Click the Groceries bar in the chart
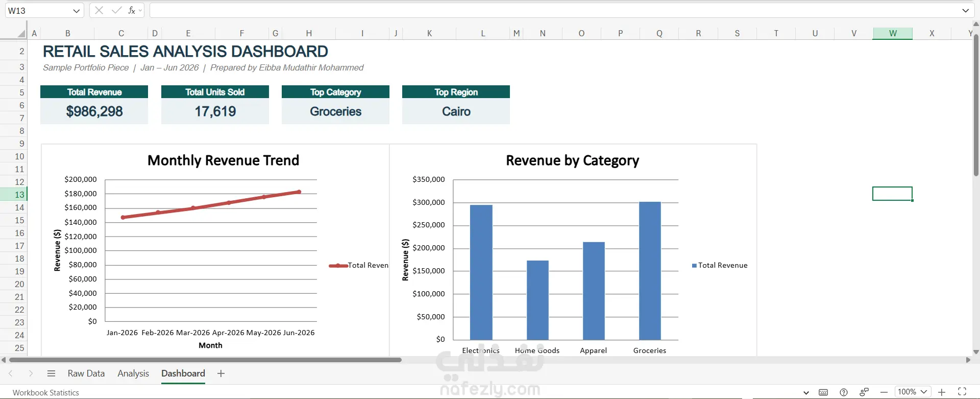The height and width of the screenshot is (399, 980). 650,271
